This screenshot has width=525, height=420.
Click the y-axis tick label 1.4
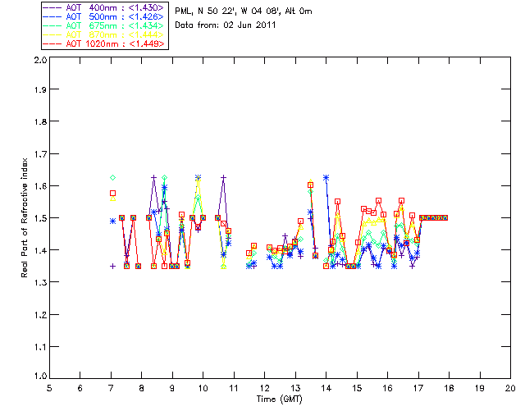click(x=40, y=250)
